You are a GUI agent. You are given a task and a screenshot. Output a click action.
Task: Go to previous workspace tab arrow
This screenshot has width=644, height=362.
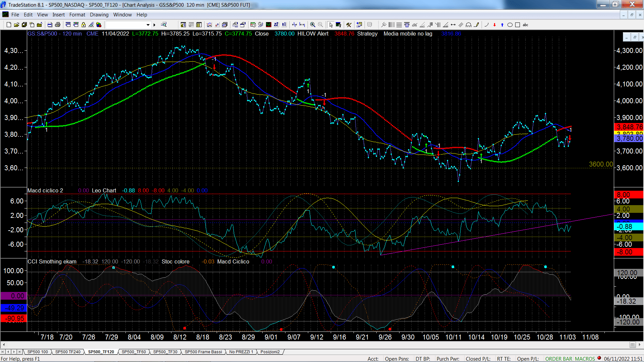(x=8, y=352)
